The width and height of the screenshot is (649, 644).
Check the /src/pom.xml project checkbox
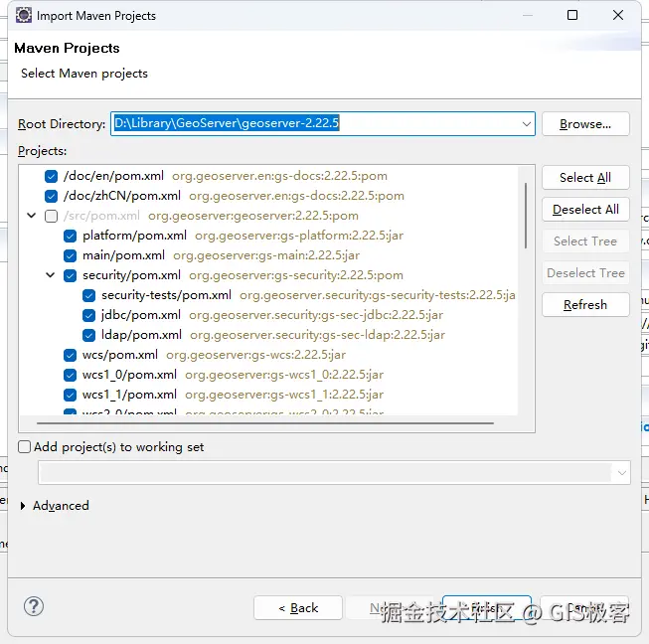pos(52,216)
